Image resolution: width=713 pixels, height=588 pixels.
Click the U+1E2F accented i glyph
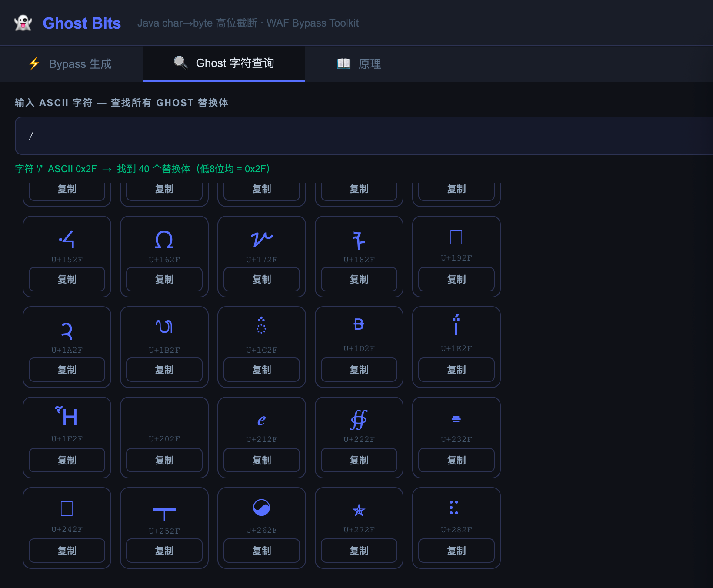(456, 324)
